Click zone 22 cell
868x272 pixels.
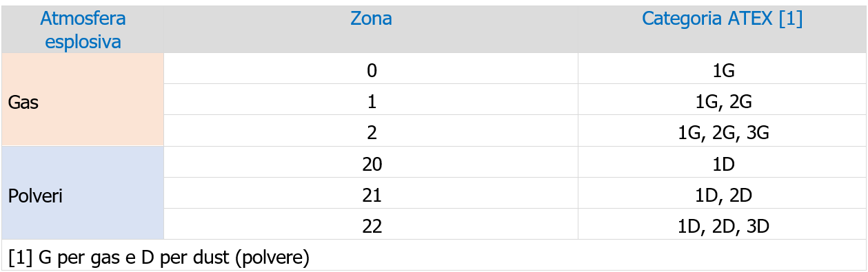371,224
